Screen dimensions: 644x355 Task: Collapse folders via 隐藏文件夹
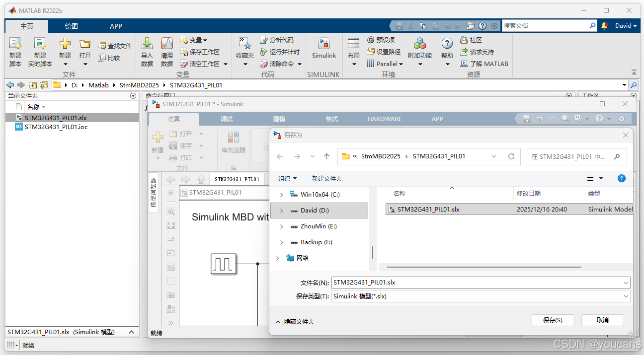tap(295, 322)
